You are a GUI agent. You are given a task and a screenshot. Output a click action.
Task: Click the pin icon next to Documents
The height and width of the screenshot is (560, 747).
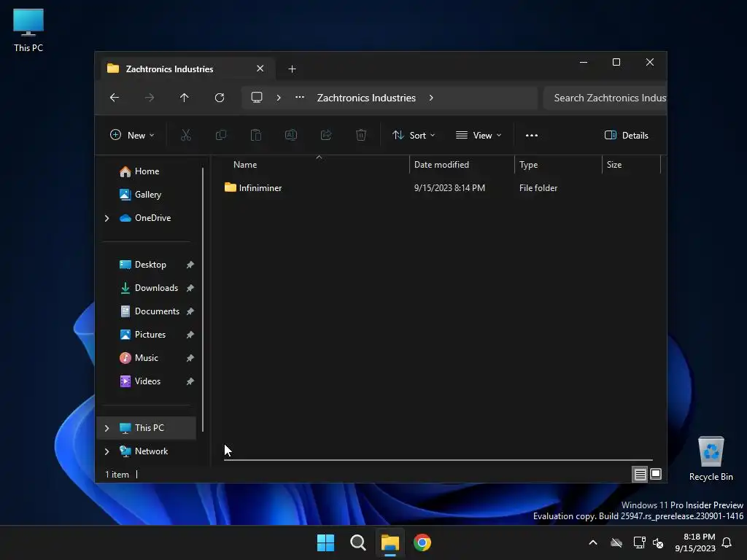190,311
